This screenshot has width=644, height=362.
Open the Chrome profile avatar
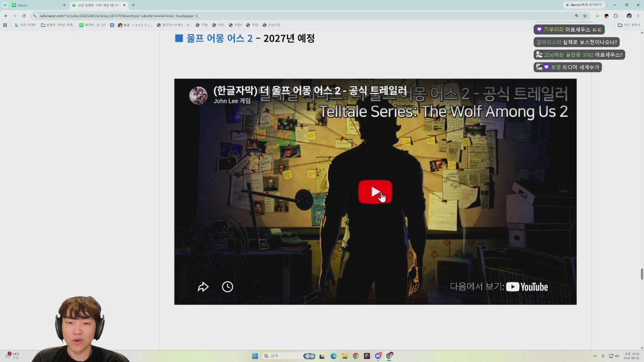coord(629,16)
